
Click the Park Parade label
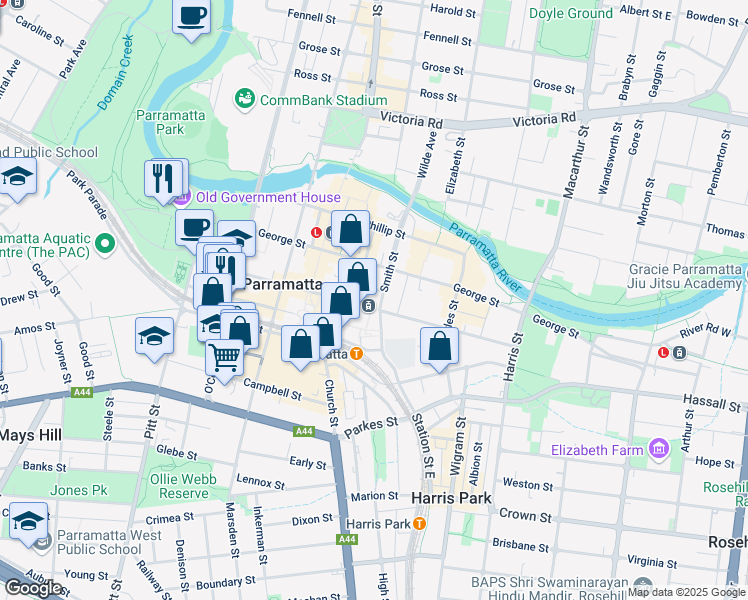(x=87, y=195)
